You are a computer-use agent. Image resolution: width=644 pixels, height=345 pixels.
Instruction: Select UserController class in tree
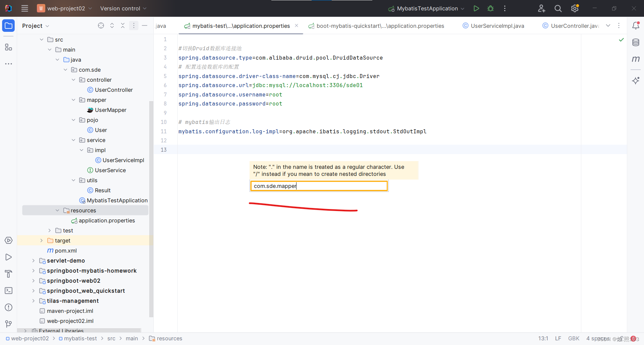point(110,90)
